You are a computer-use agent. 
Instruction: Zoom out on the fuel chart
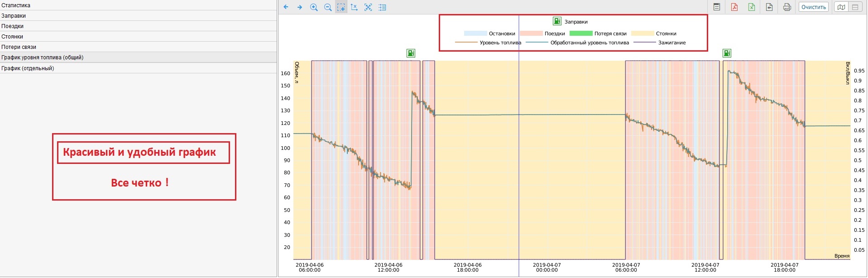[x=328, y=7]
